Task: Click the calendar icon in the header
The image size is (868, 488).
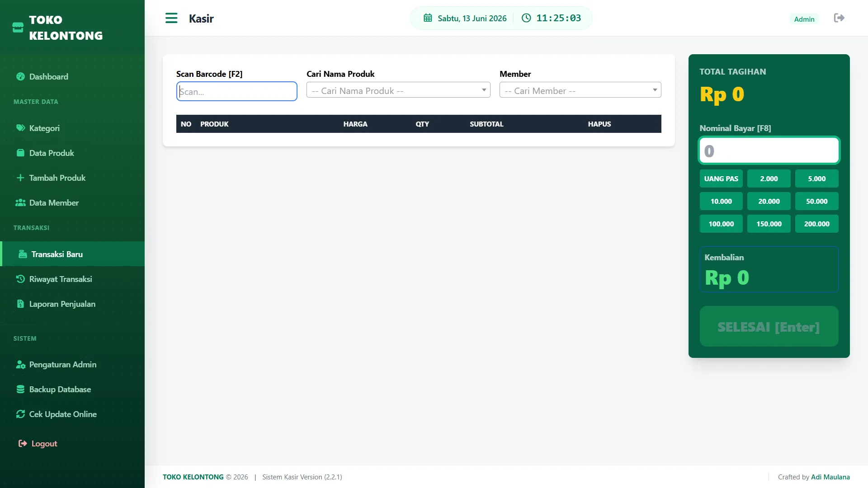Action: coord(428,18)
